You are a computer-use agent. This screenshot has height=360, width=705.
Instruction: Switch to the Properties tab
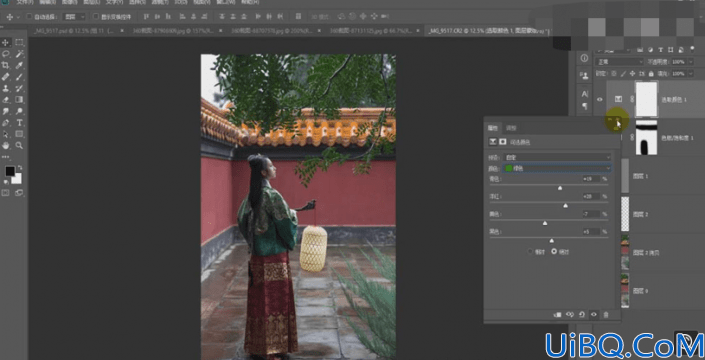point(493,128)
